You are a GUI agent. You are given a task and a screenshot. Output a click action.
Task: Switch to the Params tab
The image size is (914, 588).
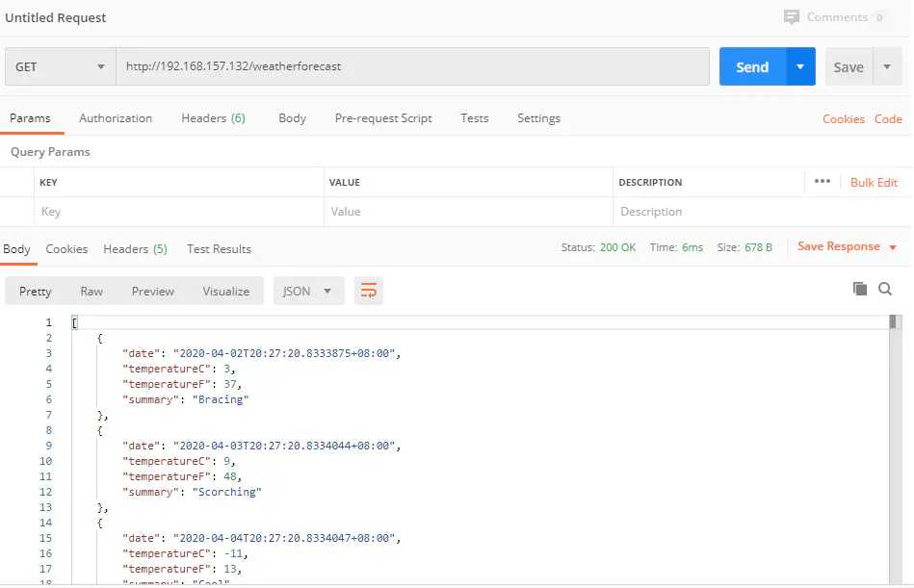pyautogui.click(x=30, y=118)
